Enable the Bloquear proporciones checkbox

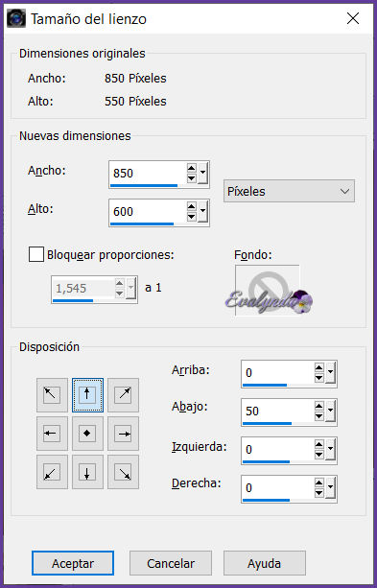(36, 254)
